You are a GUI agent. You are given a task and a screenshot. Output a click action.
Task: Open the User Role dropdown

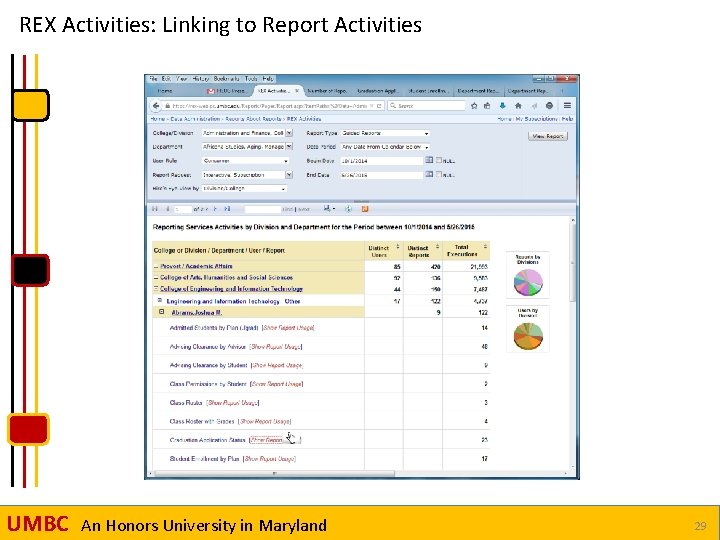(246, 161)
